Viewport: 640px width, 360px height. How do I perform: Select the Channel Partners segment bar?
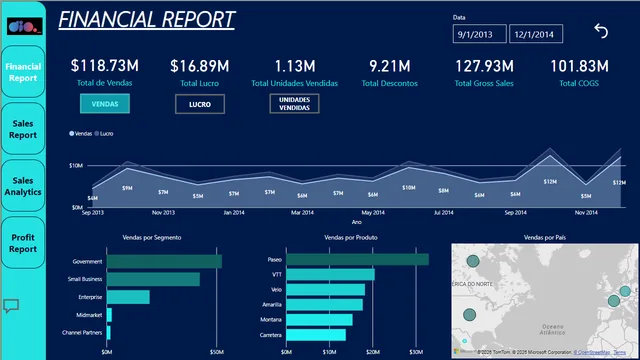click(109, 333)
